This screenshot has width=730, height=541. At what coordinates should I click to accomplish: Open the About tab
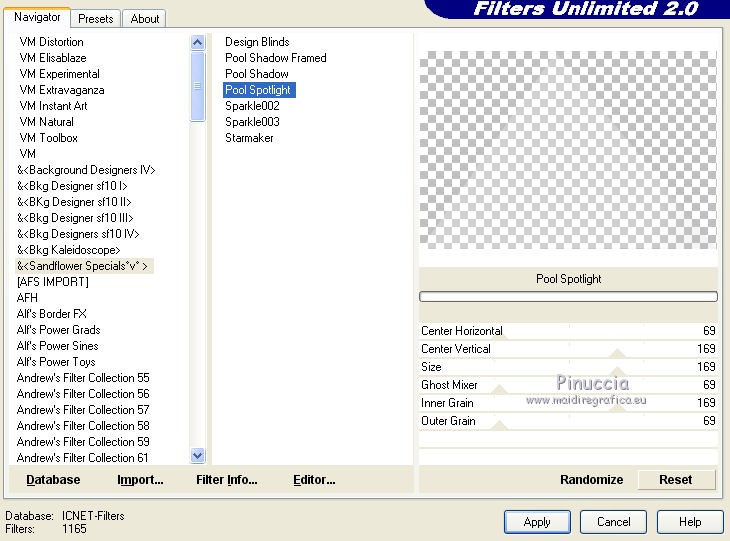tap(145, 19)
